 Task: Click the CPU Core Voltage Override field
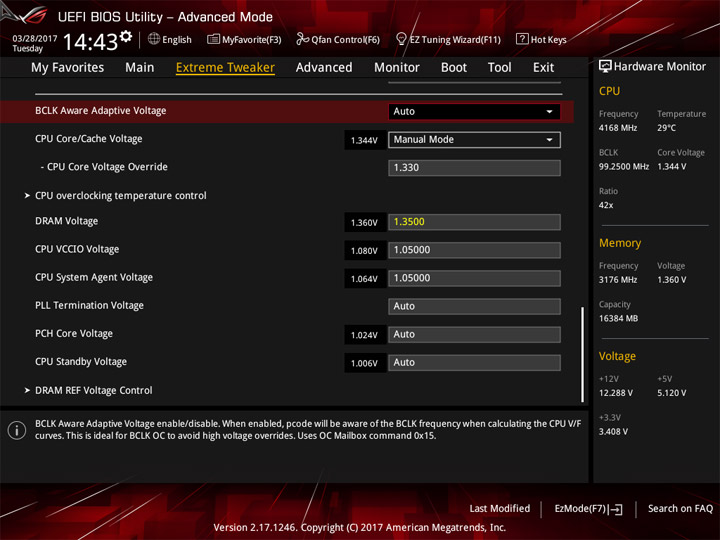pyautogui.click(x=474, y=168)
